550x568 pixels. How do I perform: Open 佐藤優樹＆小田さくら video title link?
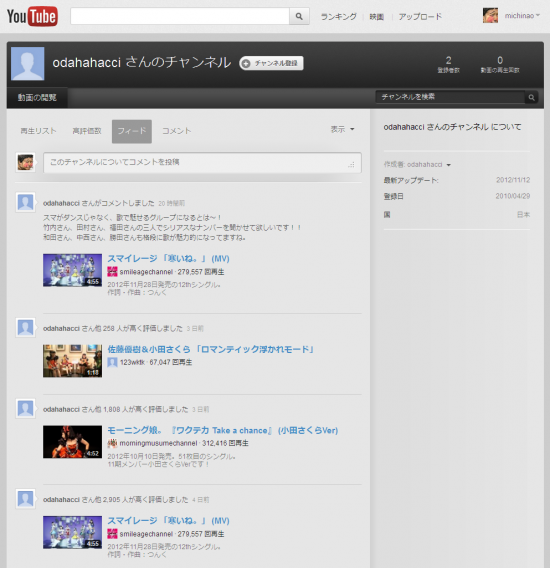[x=211, y=349]
